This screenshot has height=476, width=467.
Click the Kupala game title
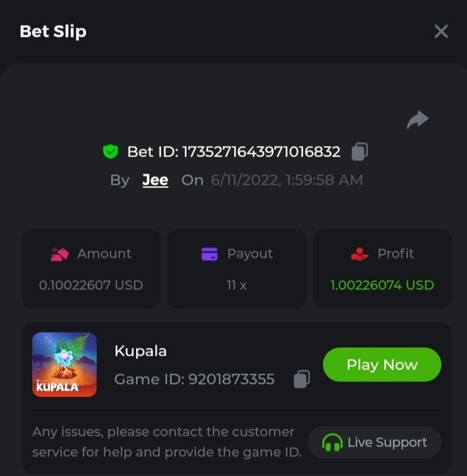pos(140,351)
